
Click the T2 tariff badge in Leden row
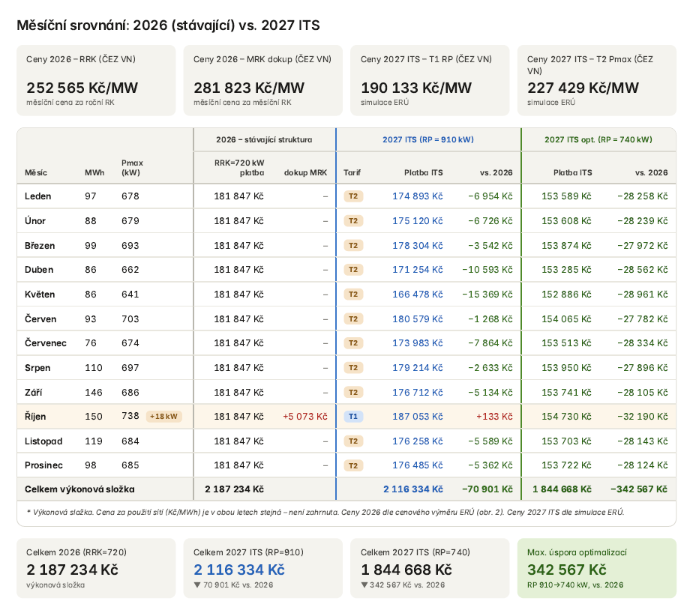pyautogui.click(x=353, y=196)
